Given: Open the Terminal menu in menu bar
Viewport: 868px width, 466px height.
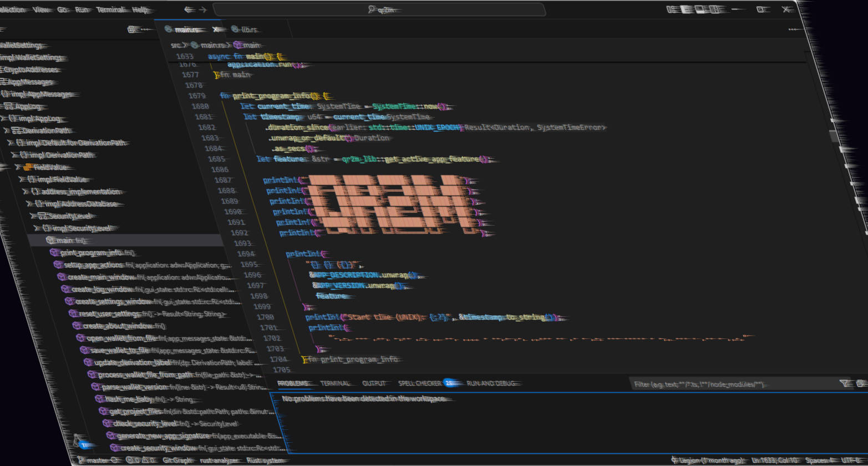Looking at the screenshot, I should [x=110, y=9].
